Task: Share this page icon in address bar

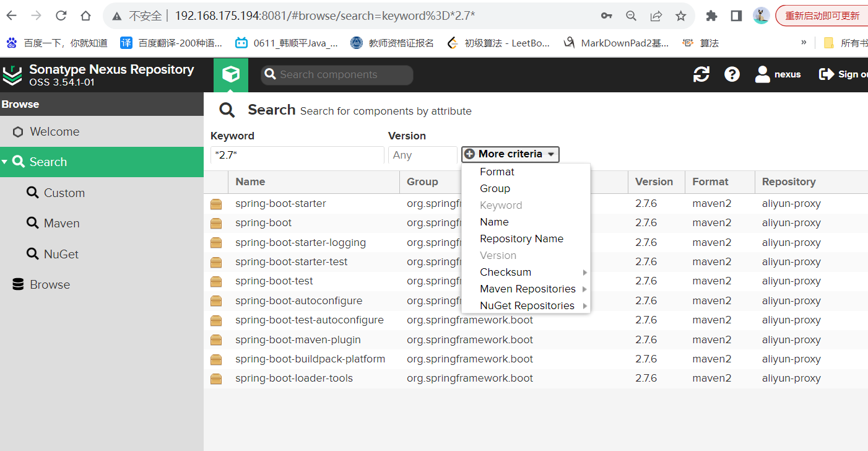Action: point(656,16)
